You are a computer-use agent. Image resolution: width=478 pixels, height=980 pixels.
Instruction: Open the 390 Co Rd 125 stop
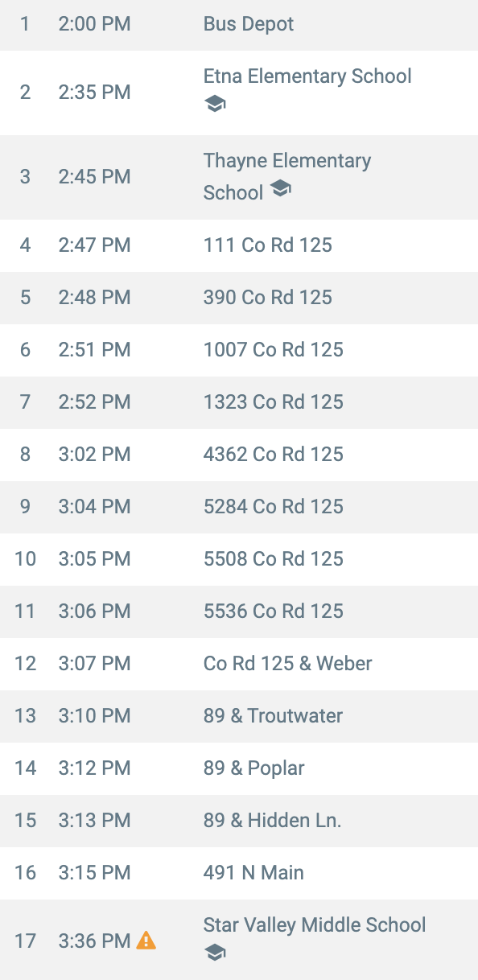coord(239,297)
